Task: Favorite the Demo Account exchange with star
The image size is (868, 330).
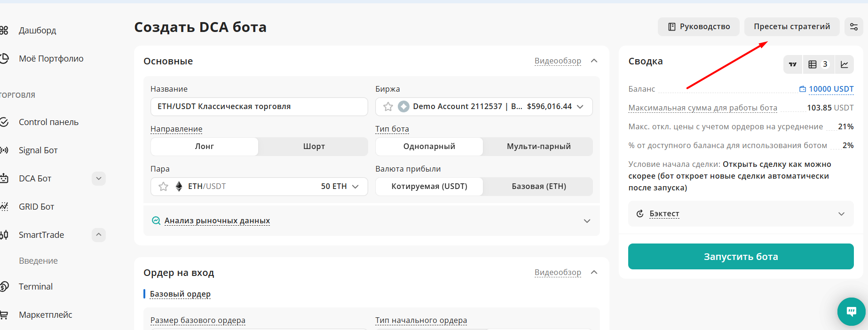Action: pyautogui.click(x=388, y=107)
